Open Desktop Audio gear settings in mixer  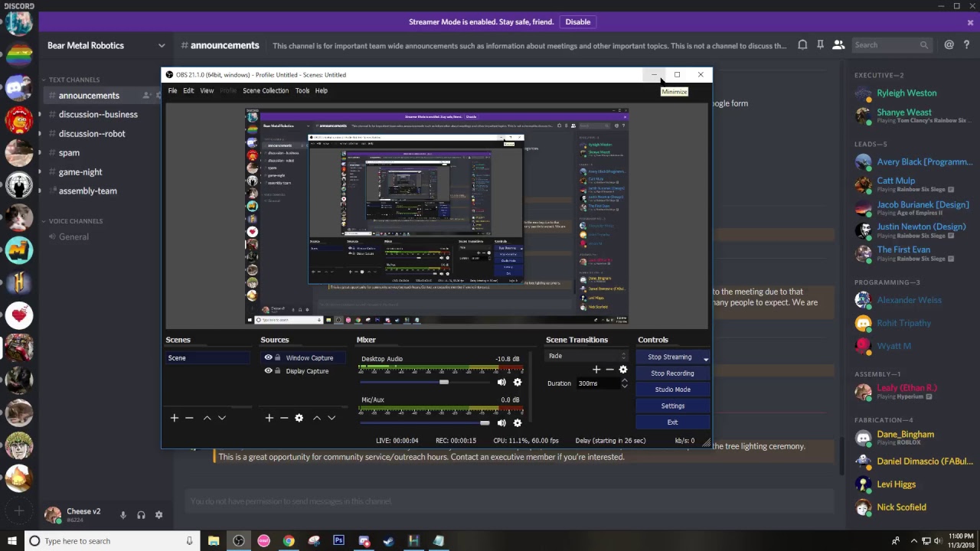pyautogui.click(x=518, y=383)
